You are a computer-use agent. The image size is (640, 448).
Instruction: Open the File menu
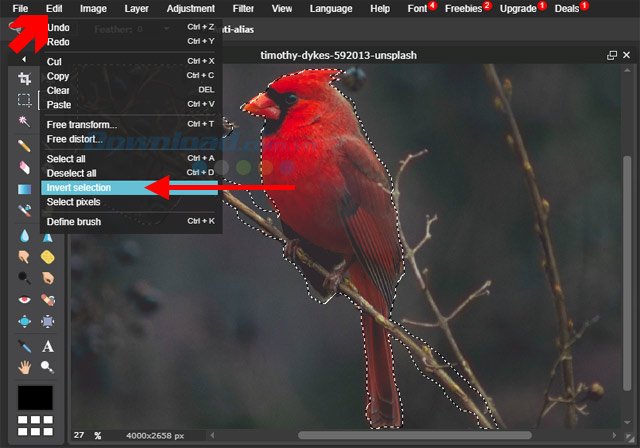pyautogui.click(x=20, y=9)
